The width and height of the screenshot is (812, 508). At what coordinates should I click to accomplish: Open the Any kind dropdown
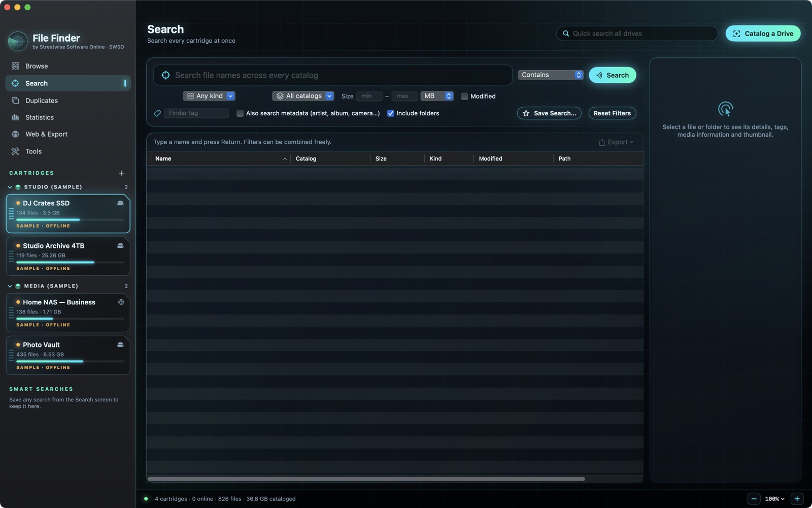click(209, 96)
